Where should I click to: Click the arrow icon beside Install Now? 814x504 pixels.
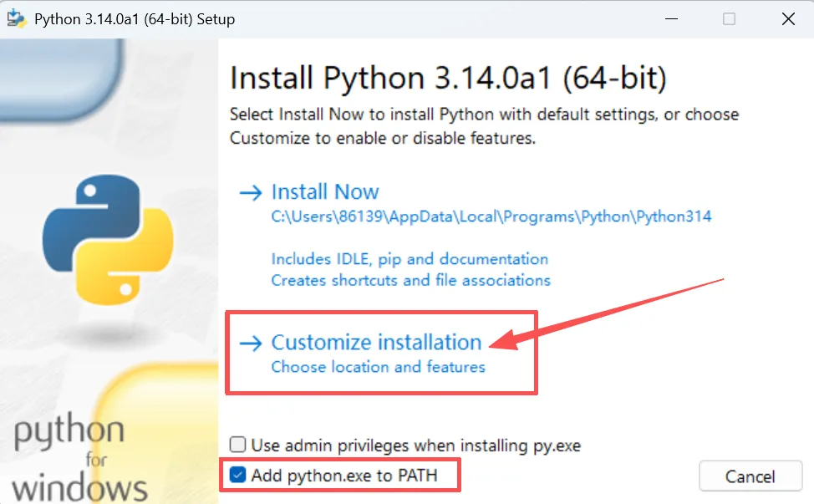coord(250,193)
